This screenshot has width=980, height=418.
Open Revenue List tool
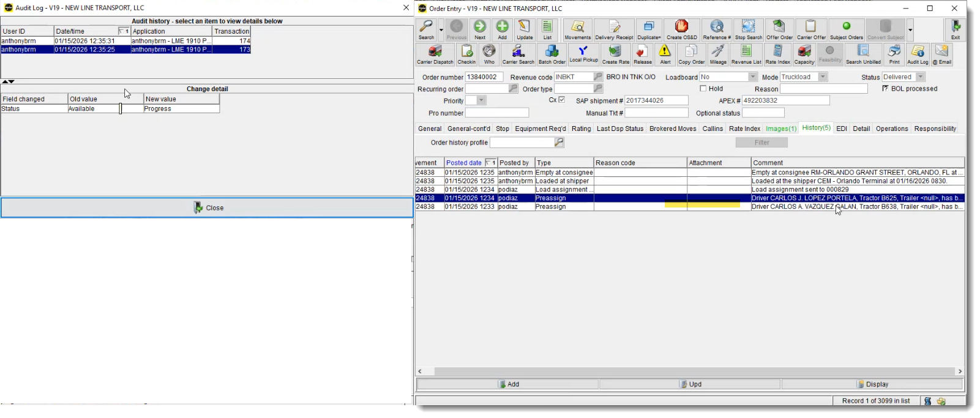(x=746, y=54)
